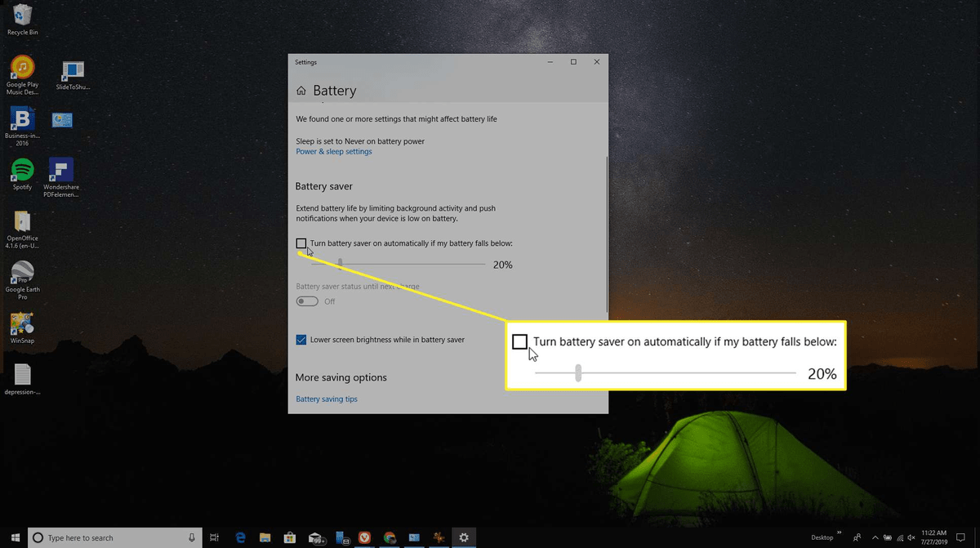This screenshot has width=980, height=548.
Task: Open the Battery saving tips link
Action: [326, 399]
